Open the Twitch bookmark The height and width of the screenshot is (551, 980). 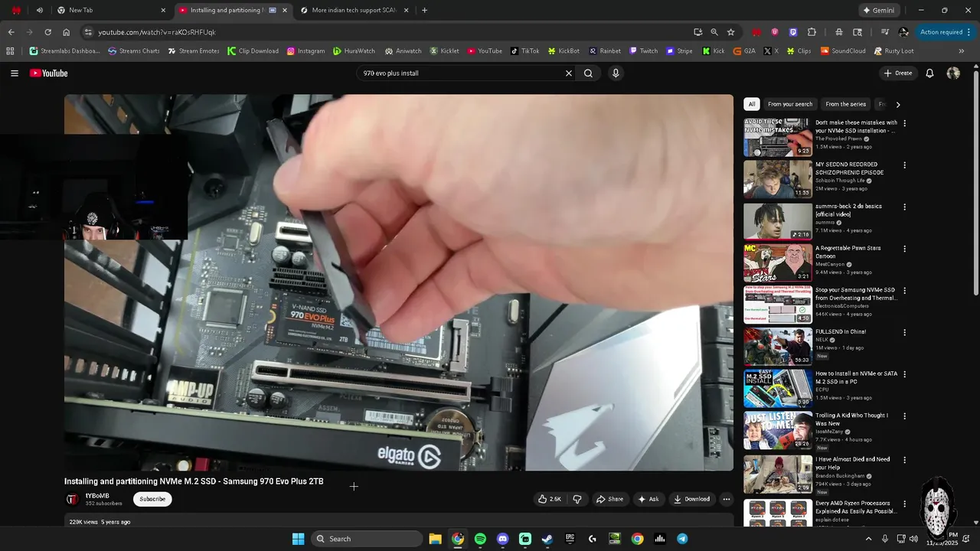pos(644,51)
